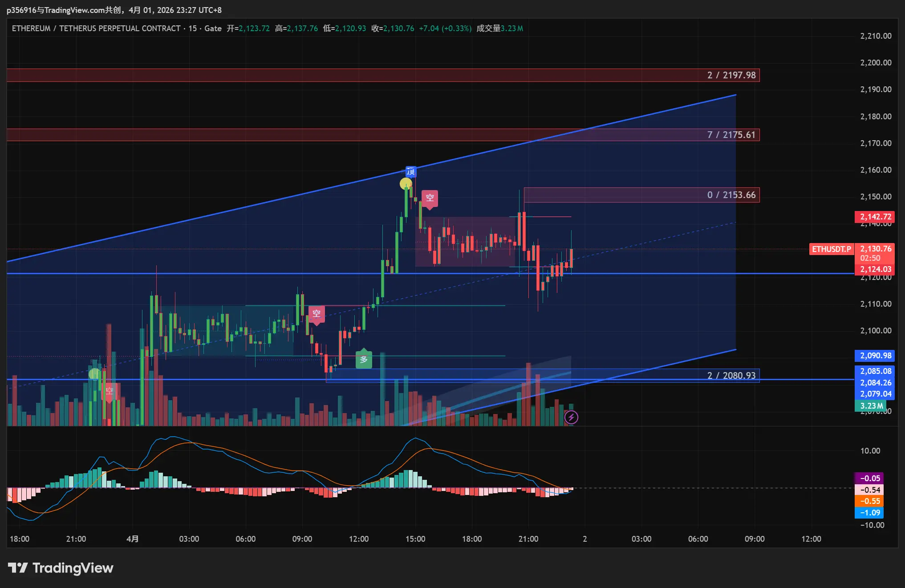This screenshot has width=905, height=588.
Task: Click the blue 顶 top marker
Action: click(x=410, y=172)
